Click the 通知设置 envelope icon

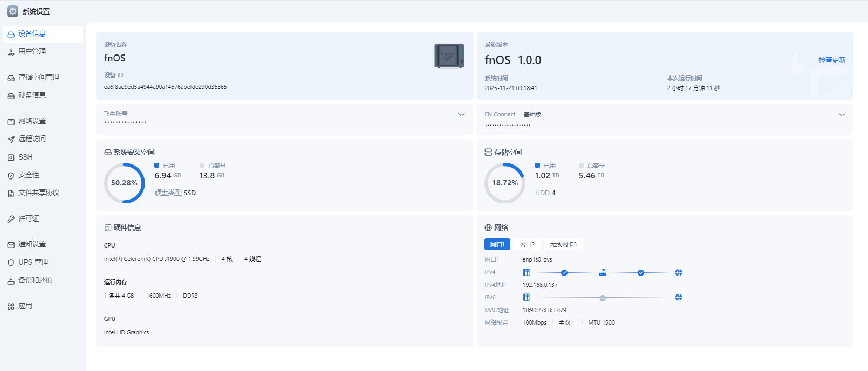point(11,245)
